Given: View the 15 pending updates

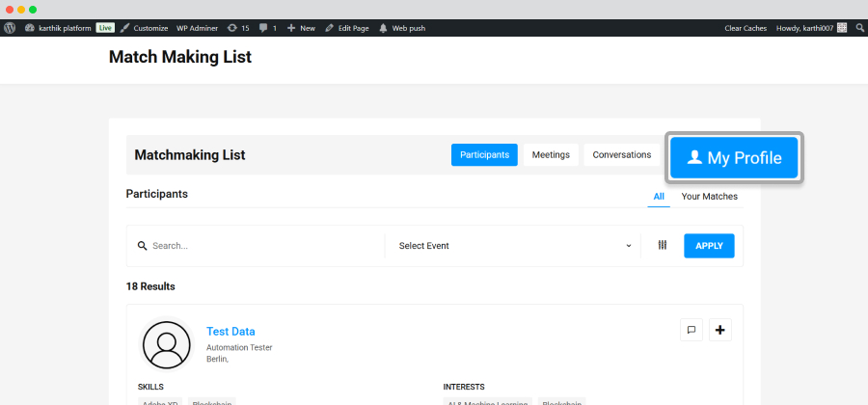Looking at the screenshot, I should coord(238,28).
